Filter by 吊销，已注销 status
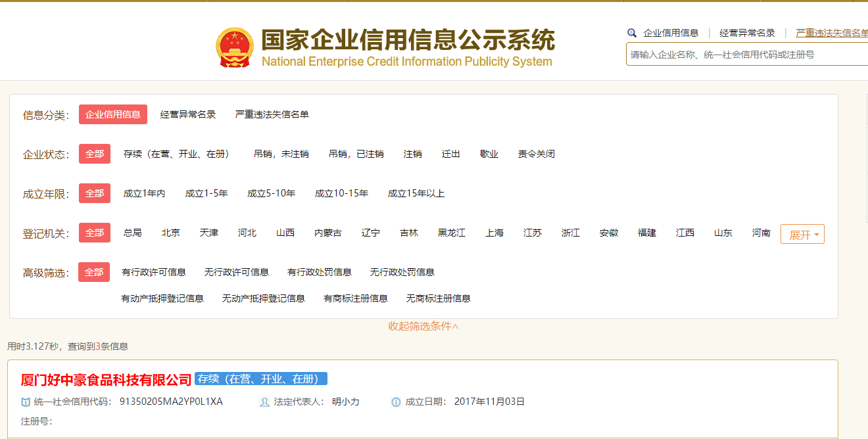 point(356,154)
